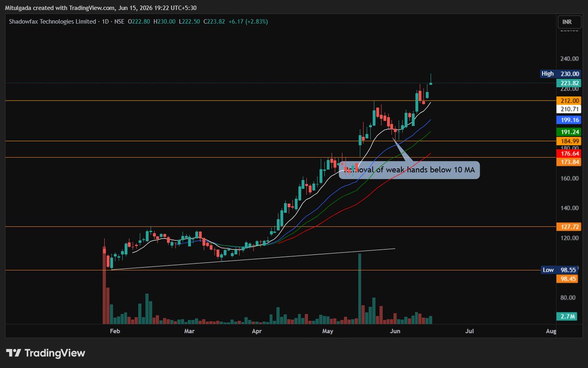Select the 'weak hands below 10 MA' callout
Image resolution: width=588 pixels, height=368 pixels.
[409, 170]
